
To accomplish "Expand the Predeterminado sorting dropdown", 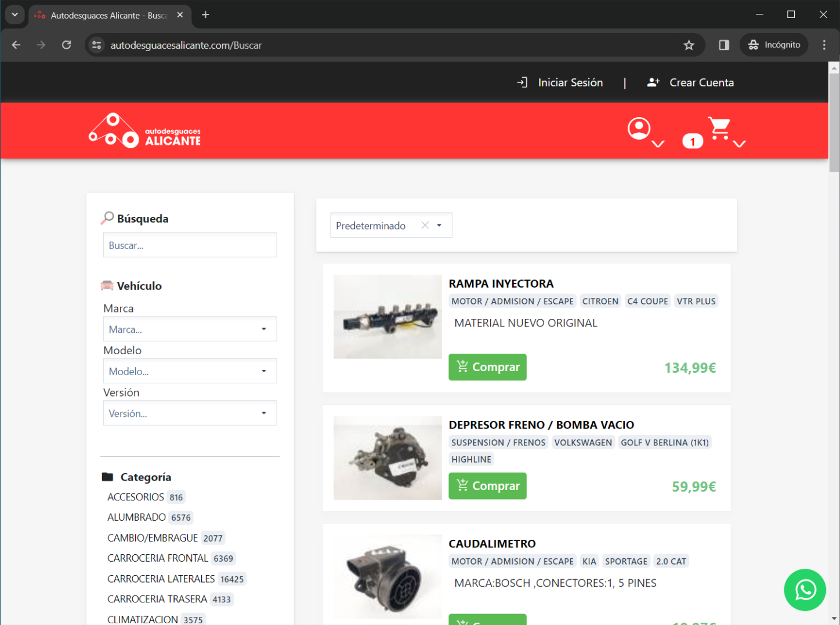I will (x=440, y=225).
